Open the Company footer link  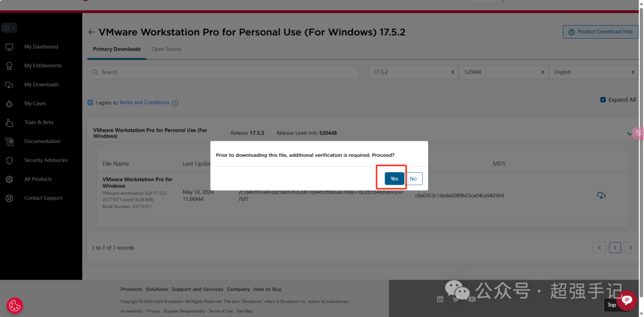tap(239, 289)
